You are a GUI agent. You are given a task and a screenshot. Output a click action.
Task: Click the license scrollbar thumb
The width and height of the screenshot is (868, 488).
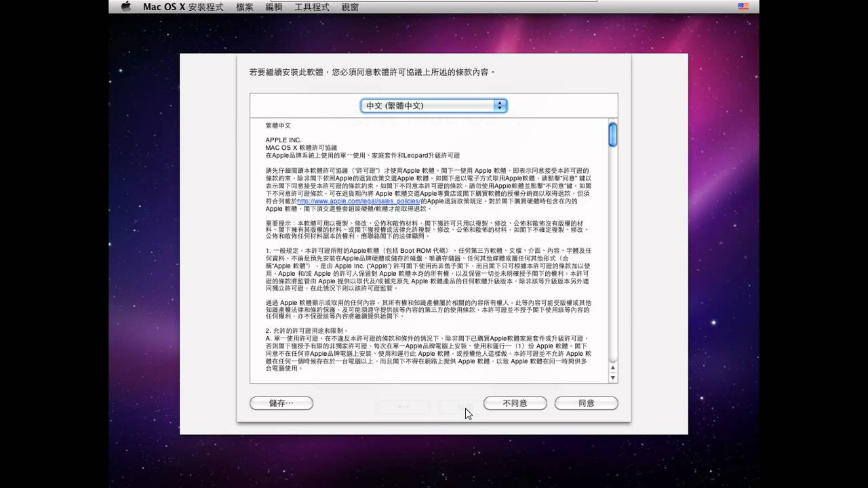613,134
